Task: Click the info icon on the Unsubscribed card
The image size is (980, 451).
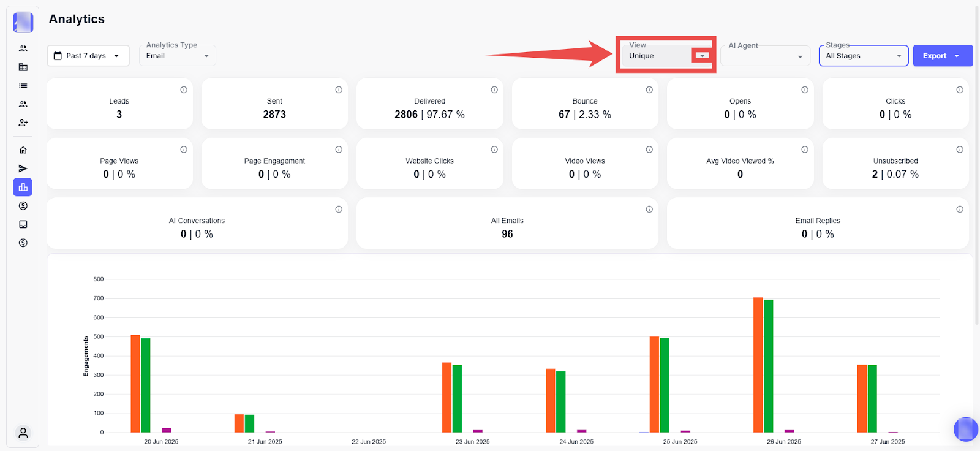Action: [960, 150]
